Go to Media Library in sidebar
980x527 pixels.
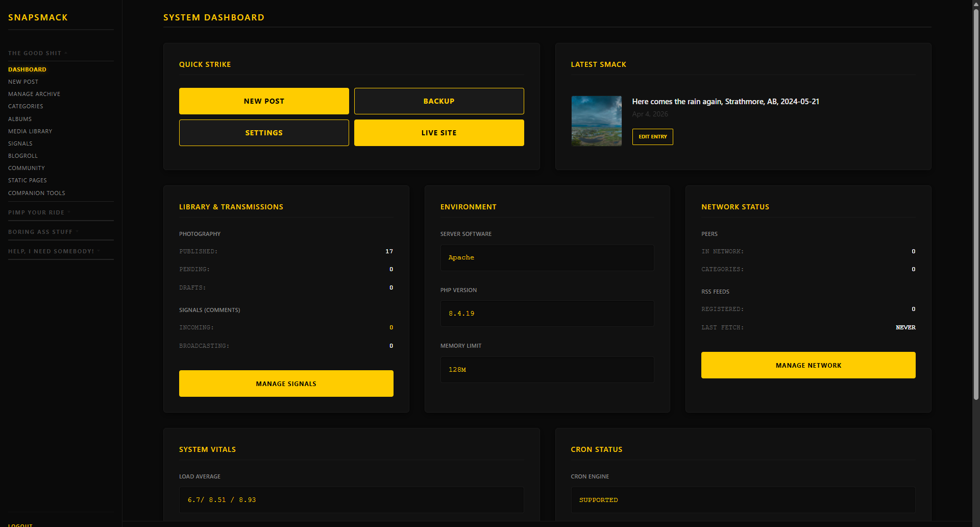pyautogui.click(x=30, y=131)
